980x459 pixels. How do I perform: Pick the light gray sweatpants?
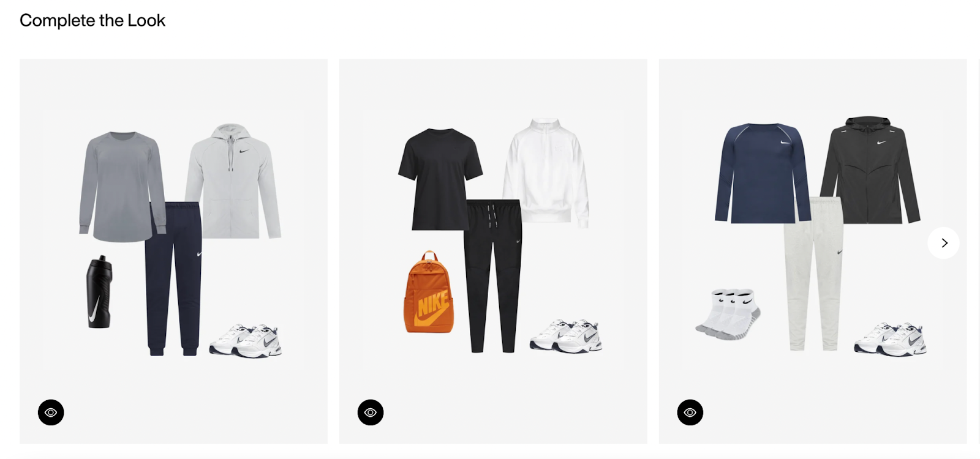tap(813, 274)
